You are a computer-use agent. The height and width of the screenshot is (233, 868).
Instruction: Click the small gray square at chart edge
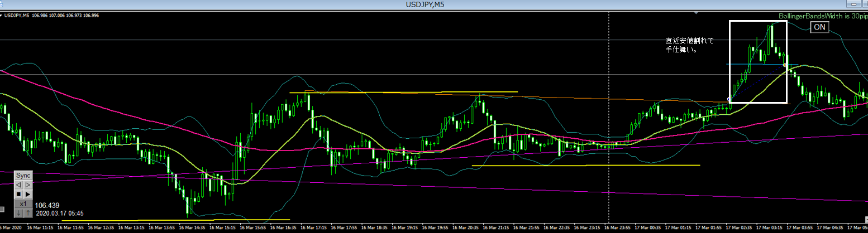point(2,209)
